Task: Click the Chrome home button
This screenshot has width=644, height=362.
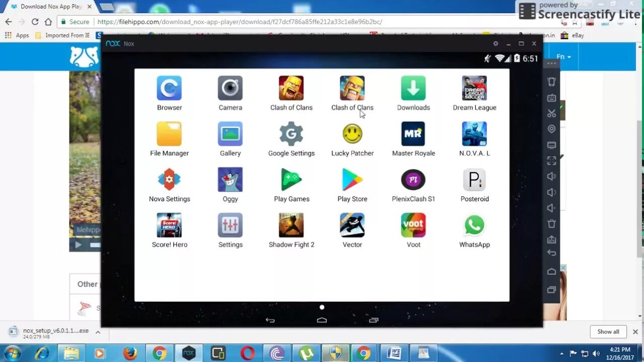Action: [x=48, y=22]
